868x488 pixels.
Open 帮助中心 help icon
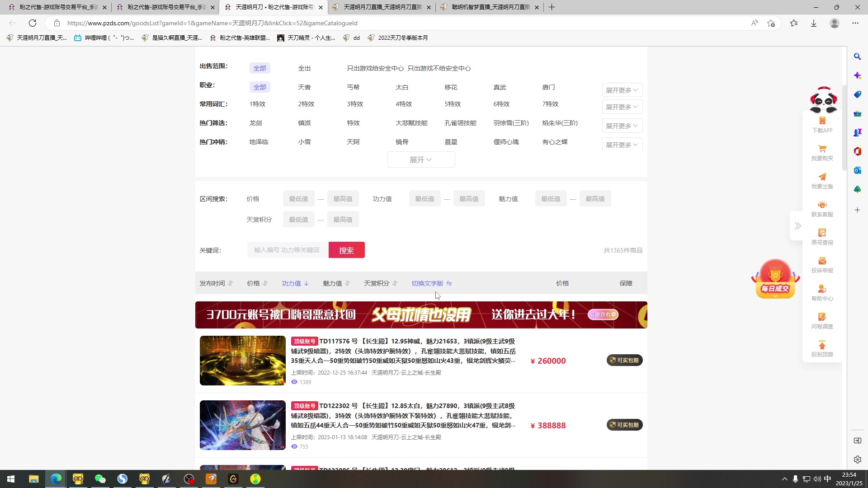click(822, 293)
